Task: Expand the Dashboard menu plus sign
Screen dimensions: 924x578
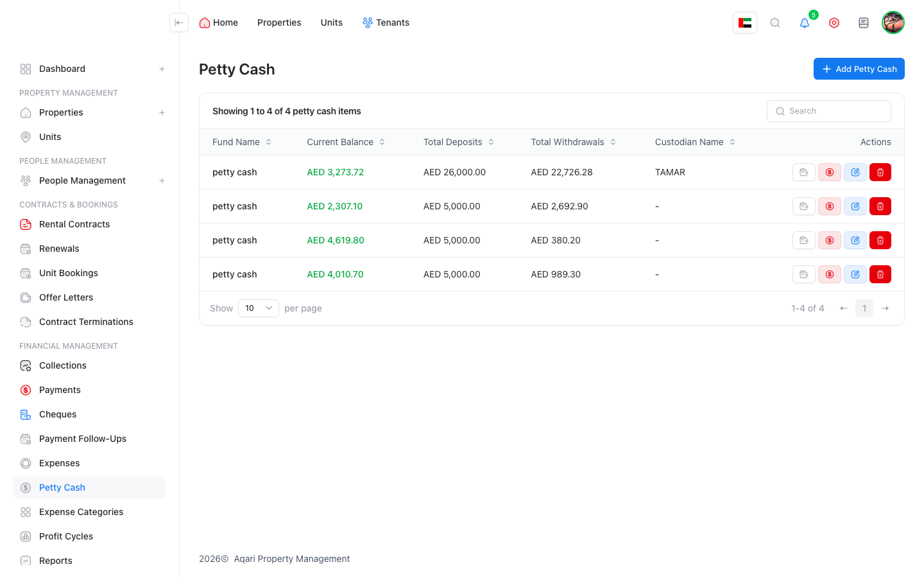Action: pyautogui.click(x=162, y=69)
